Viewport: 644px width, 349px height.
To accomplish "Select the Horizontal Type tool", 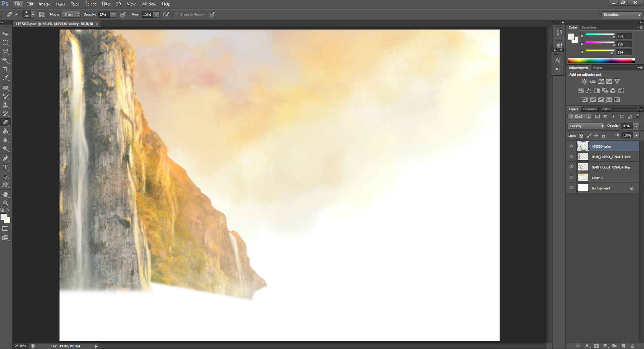I will (x=6, y=167).
